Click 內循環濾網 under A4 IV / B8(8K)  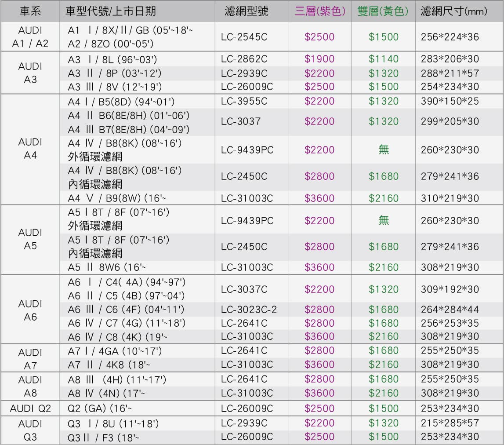(95, 184)
